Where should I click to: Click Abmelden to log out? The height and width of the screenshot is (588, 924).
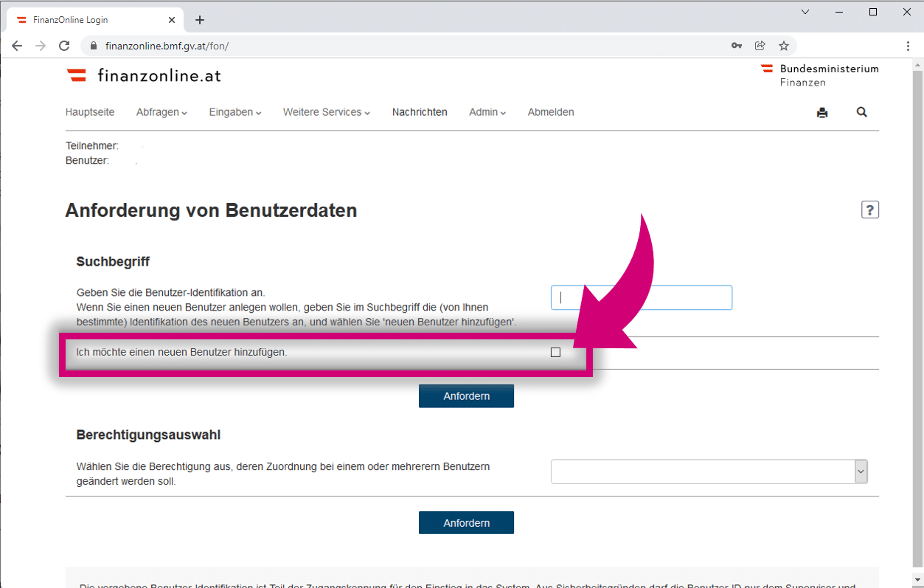pyautogui.click(x=551, y=112)
